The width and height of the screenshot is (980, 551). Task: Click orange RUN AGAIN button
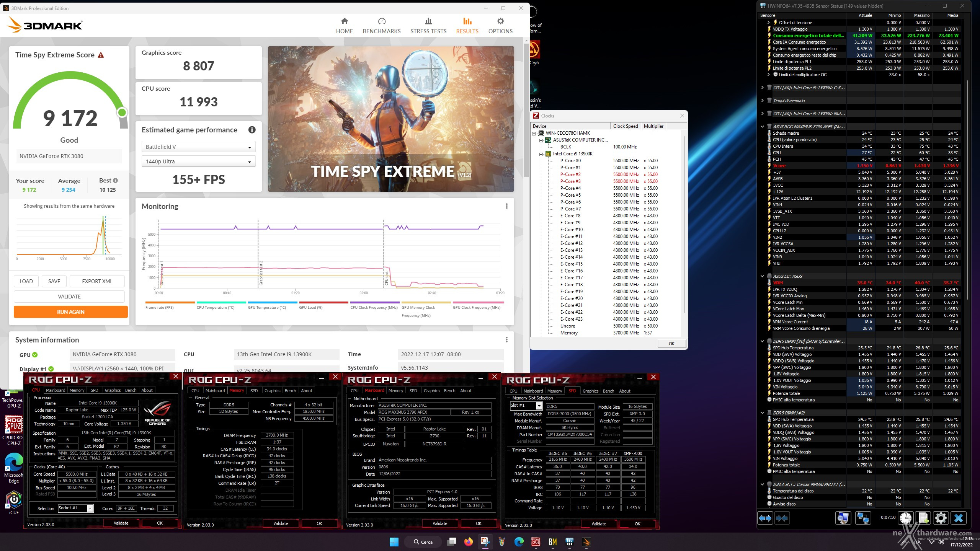click(x=71, y=312)
